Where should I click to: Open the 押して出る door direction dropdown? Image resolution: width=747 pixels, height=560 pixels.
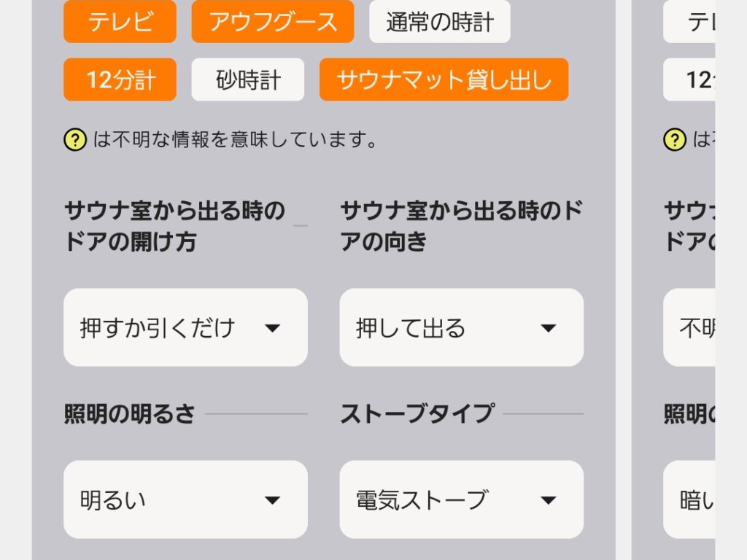pos(460,328)
